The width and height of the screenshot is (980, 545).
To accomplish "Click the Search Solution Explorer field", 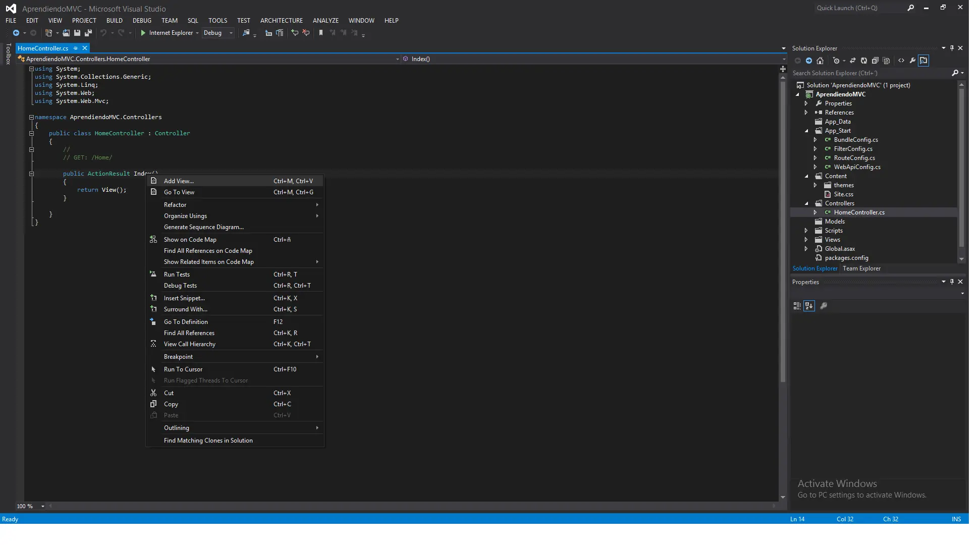I will 870,73.
